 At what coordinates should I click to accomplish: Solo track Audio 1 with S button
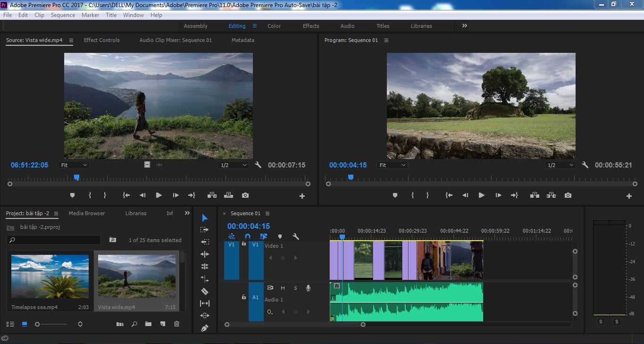tap(295, 288)
